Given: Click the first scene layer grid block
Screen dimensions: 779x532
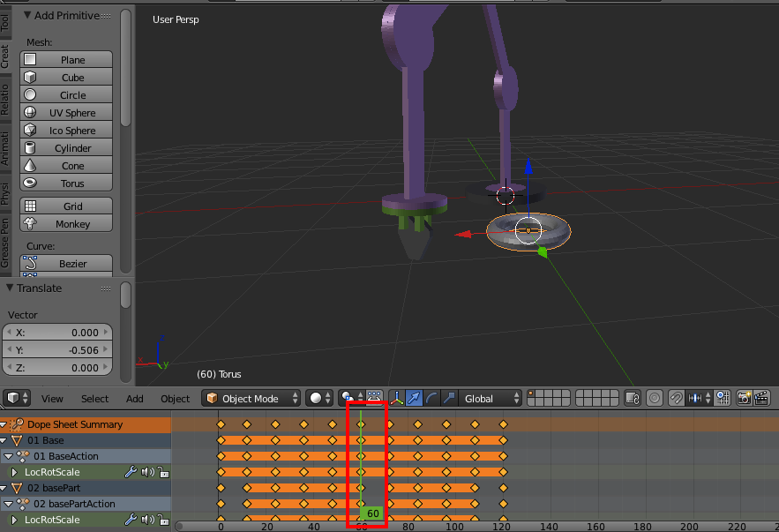Looking at the screenshot, I should click(549, 399).
